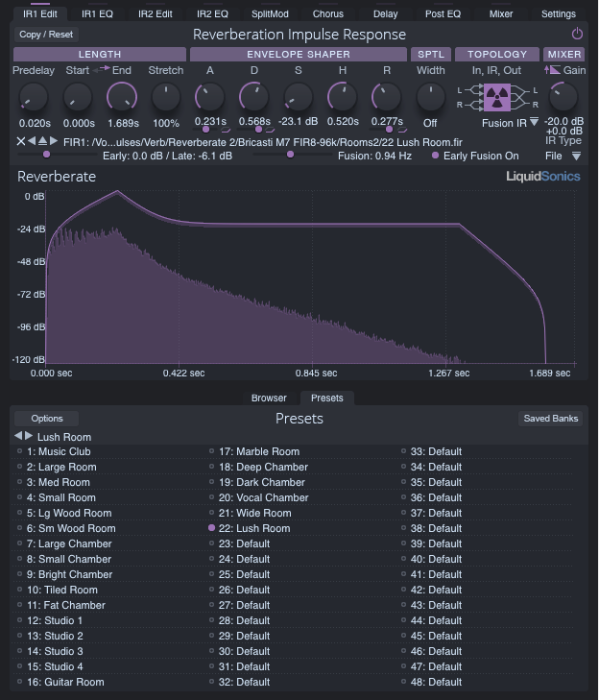Viewport: 599px width, 700px height.
Task: Click the Predelay knob
Action: [x=33, y=97]
